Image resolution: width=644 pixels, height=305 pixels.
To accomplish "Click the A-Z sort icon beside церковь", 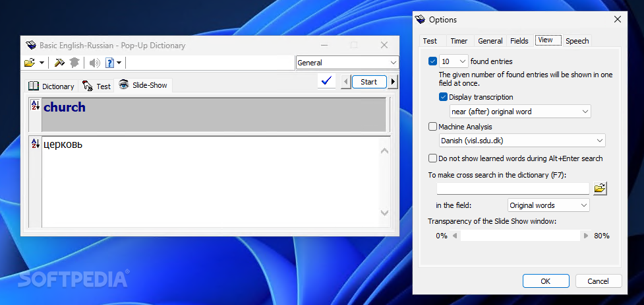I will click(36, 144).
